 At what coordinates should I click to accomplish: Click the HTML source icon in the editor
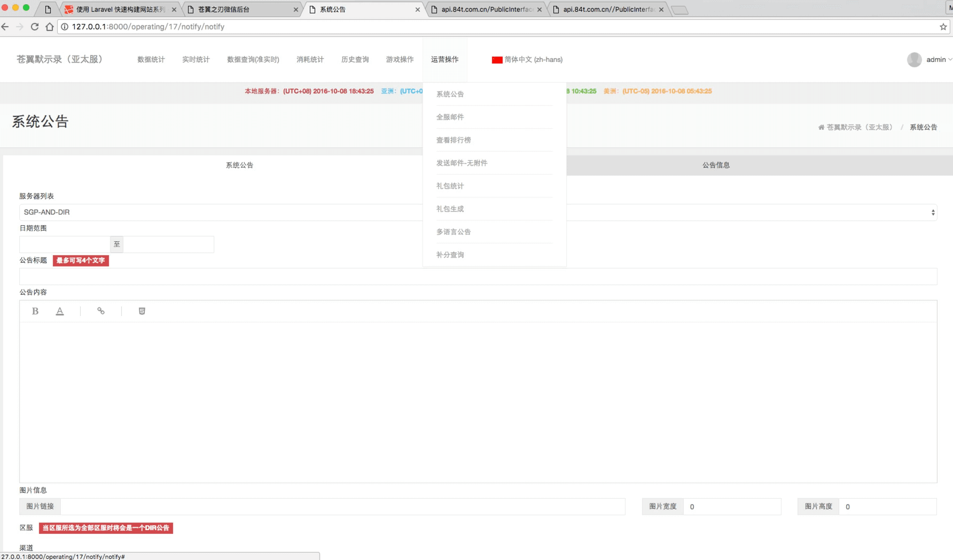142,311
